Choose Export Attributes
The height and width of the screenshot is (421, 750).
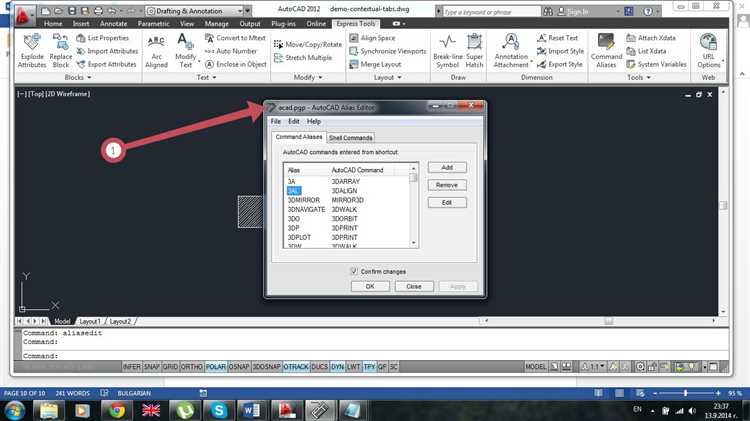pyautogui.click(x=107, y=64)
